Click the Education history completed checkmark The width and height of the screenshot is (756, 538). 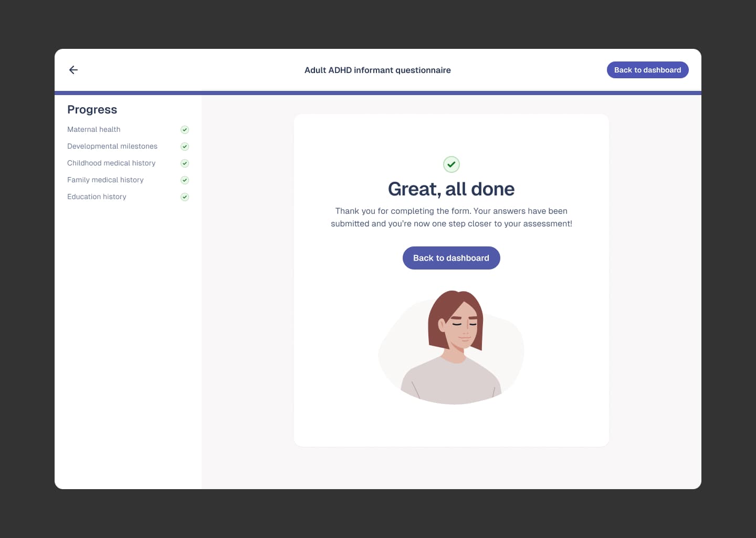(x=185, y=197)
